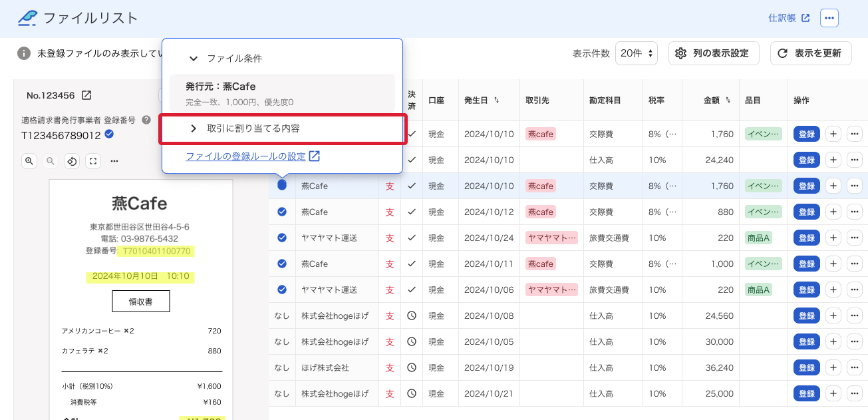Click 支 marker on 2024/10/21 row
The width and height of the screenshot is (868, 420).
pyautogui.click(x=390, y=393)
